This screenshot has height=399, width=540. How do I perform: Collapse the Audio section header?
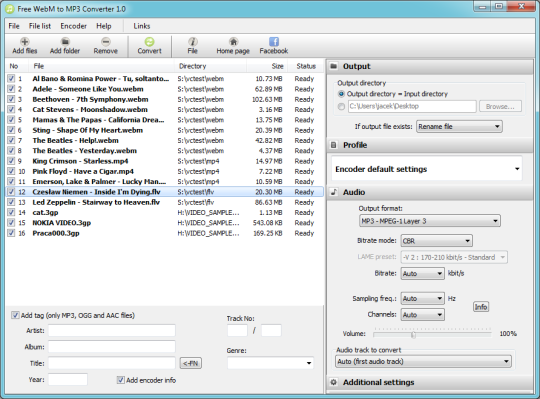[429, 192]
